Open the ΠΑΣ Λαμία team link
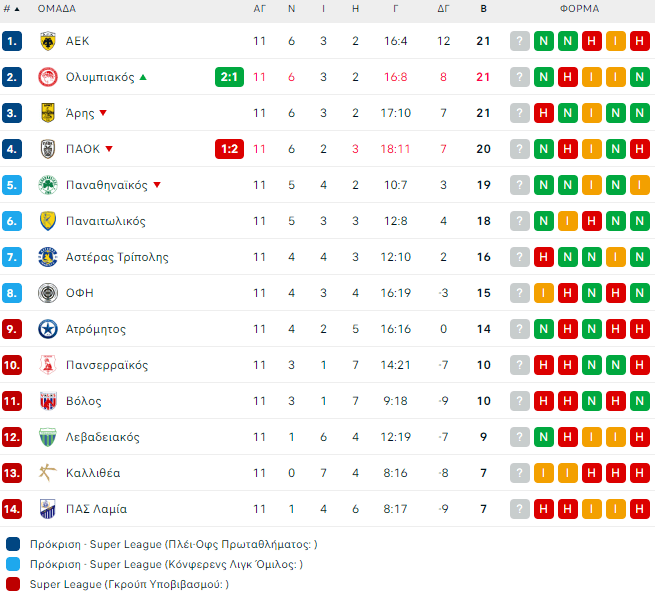This screenshot has height=600, width=655. [96, 509]
